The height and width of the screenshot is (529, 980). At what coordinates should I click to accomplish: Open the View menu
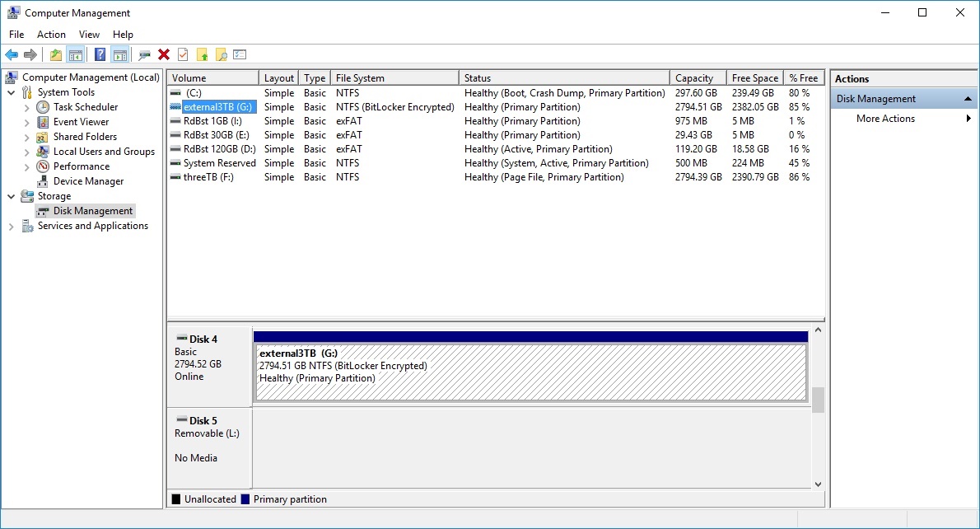click(89, 34)
